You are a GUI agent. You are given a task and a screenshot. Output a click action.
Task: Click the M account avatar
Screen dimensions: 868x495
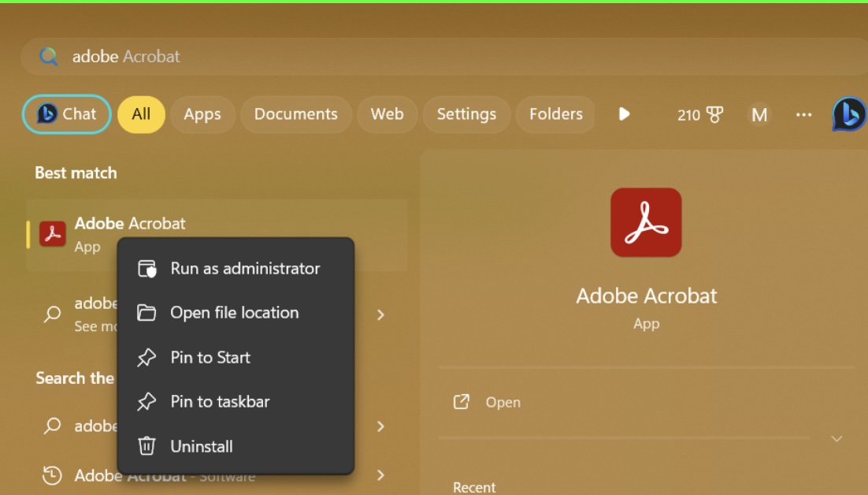coord(759,114)
